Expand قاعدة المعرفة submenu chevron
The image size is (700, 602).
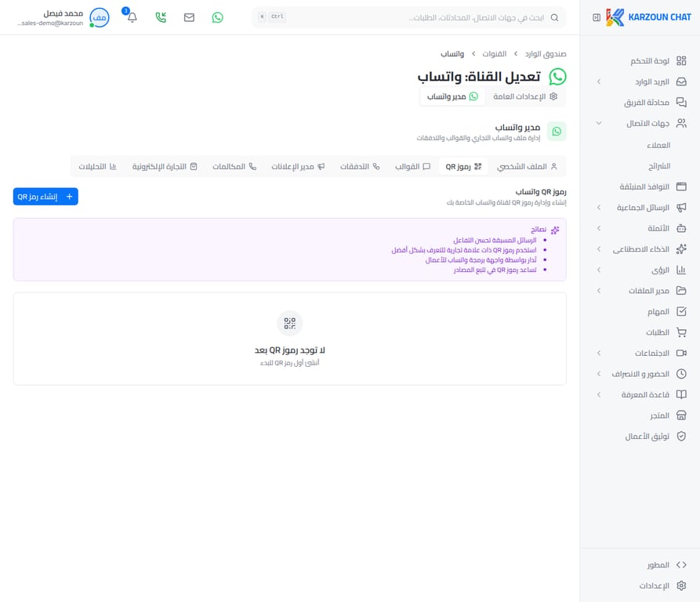tap(599, 394)
